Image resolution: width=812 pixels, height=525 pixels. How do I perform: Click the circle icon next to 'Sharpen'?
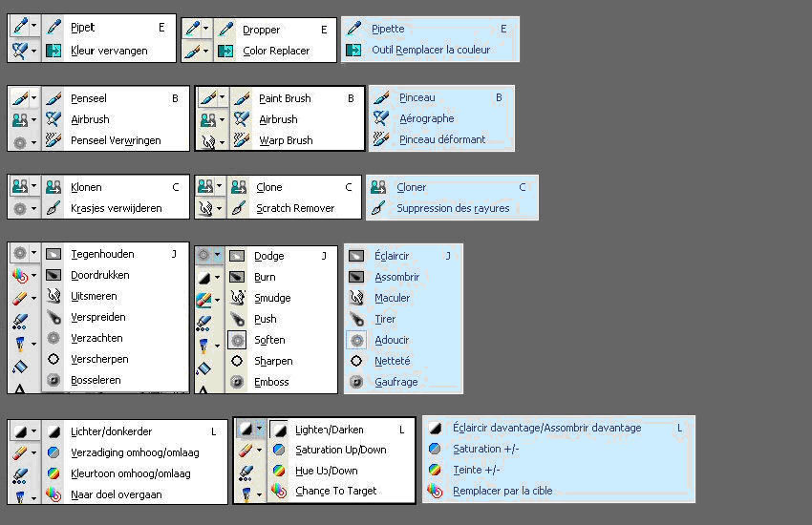pyautogui.click(x=237, y=361)
